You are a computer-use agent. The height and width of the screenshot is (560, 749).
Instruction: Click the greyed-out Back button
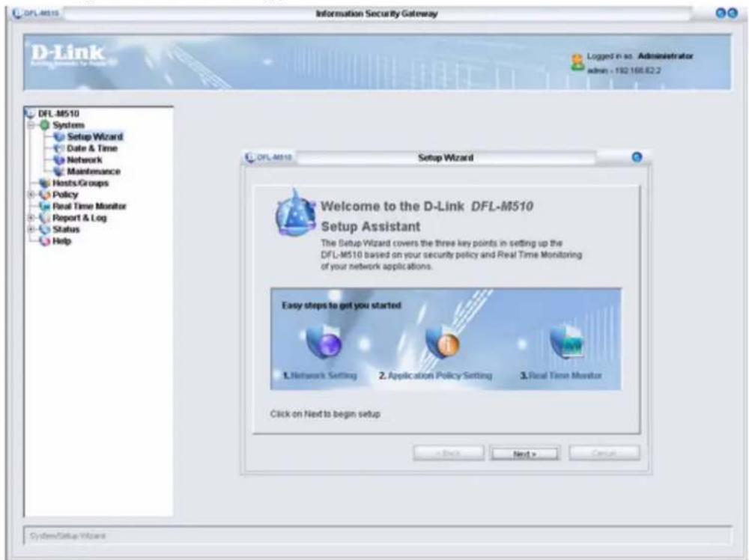click(x=449, y=453)
